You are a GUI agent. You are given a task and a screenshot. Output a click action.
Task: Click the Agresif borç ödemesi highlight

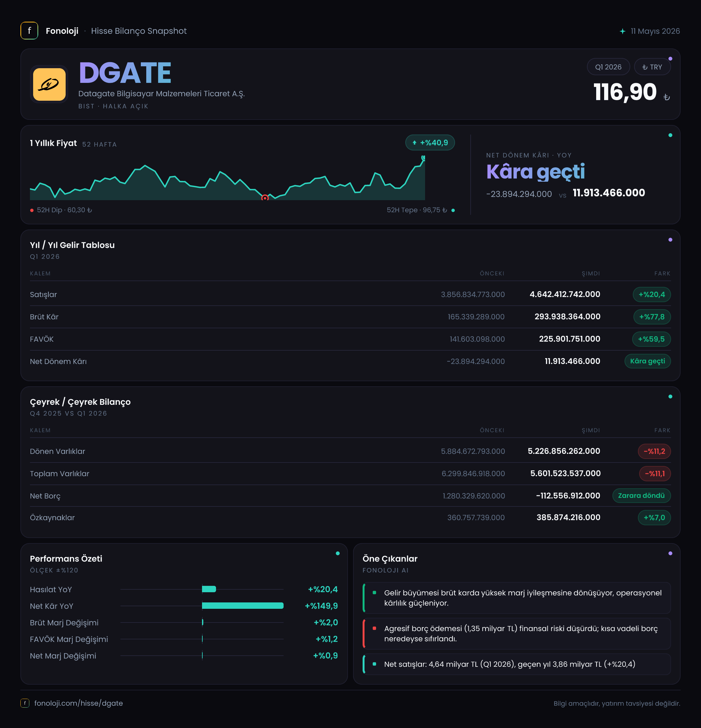[517, 634]
